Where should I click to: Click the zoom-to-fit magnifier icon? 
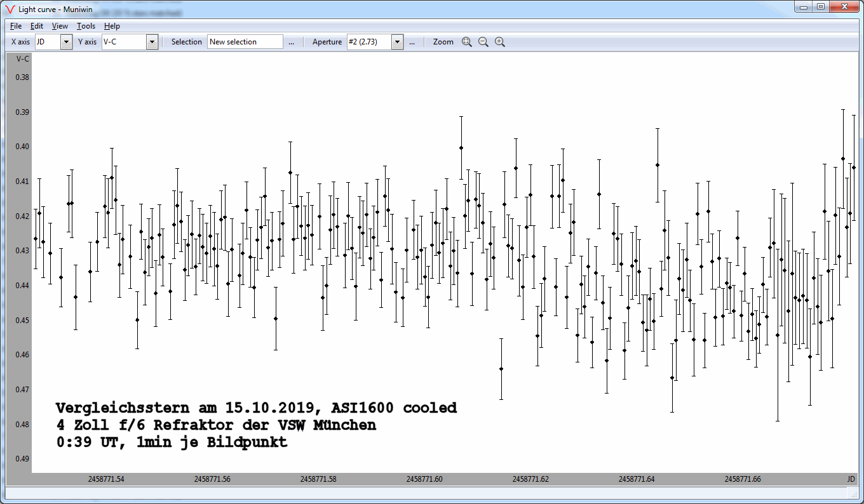[x=467, y=42]
